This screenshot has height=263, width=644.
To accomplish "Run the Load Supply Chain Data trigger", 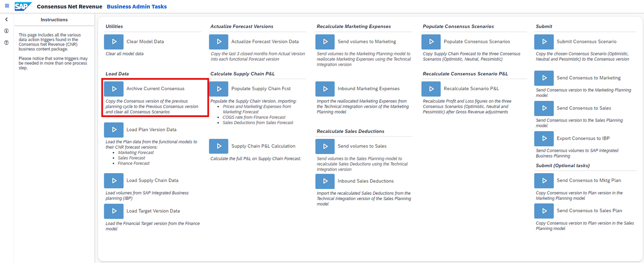I will (x=114, y=180).
